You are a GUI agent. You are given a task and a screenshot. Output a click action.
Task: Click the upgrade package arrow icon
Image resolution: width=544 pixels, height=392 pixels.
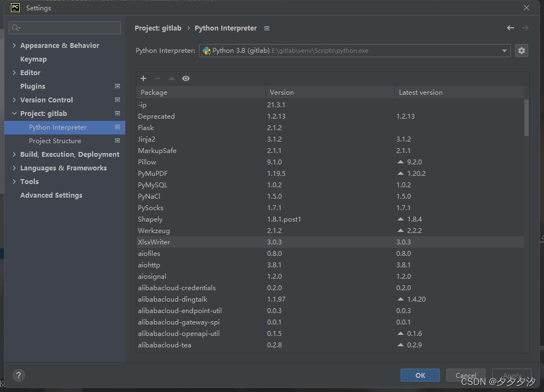[171, 78]
